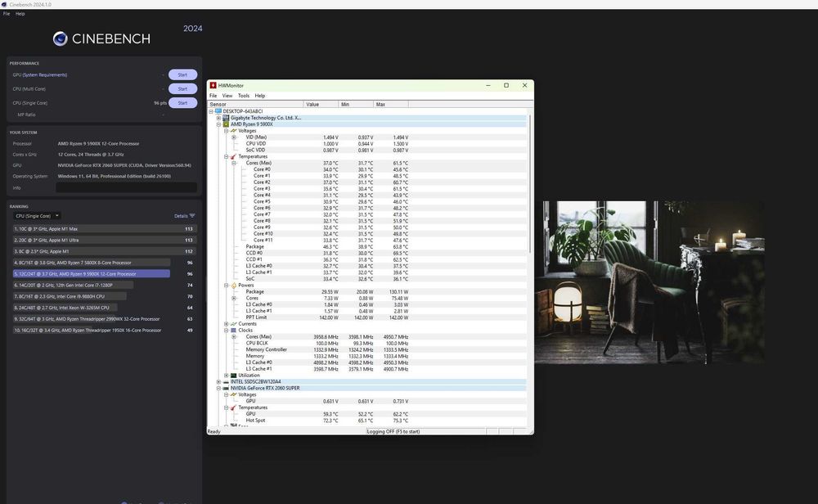Viewport: 818px width, 504px height.
Task: Start the GPU (System Requirements) test
Action: [182, 74]
